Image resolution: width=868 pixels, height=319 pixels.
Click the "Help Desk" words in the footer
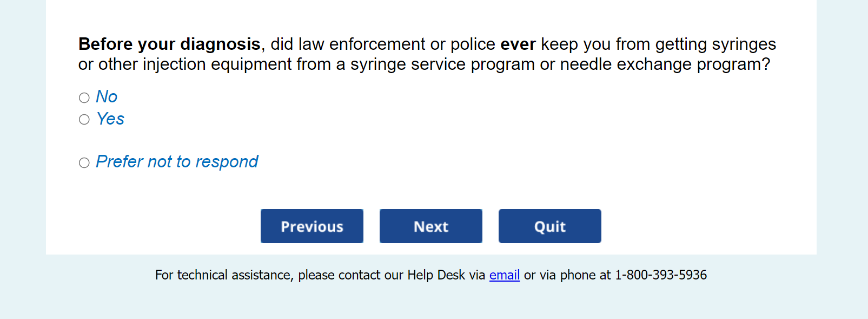tap(436, 275)
